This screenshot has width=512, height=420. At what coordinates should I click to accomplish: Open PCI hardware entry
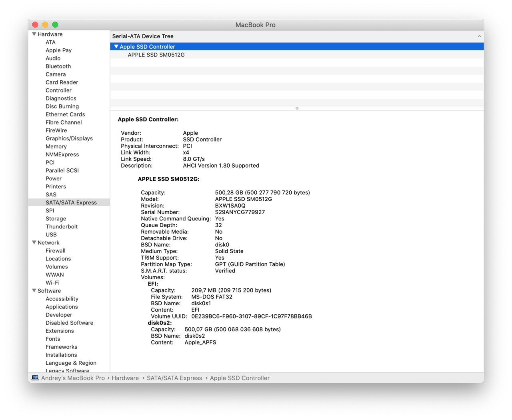pyautogui.click(x=50, y=162)
